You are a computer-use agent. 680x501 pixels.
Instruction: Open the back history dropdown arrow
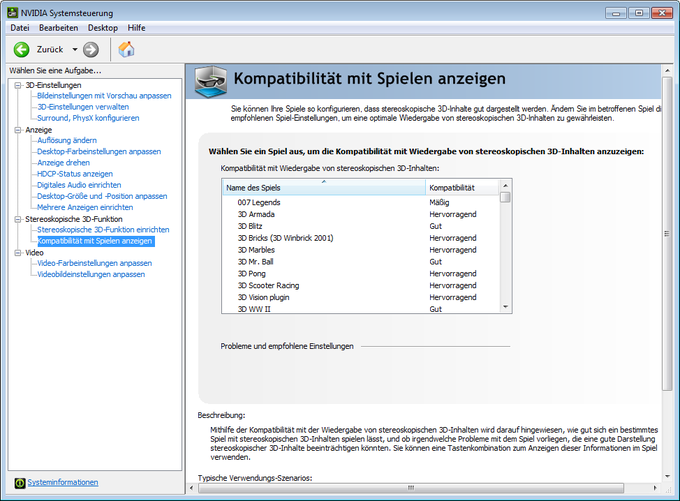pyautogui.click(x=75, y=49)
